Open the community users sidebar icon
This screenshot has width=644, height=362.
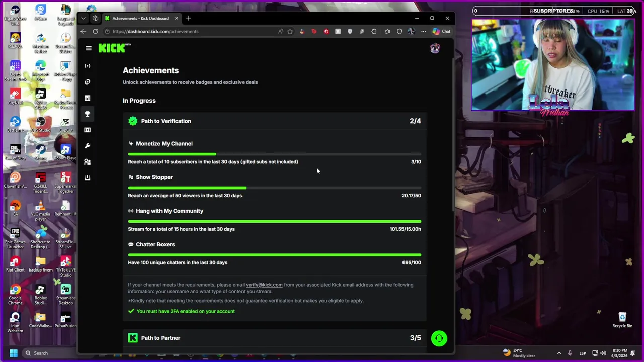click(87, 162)
